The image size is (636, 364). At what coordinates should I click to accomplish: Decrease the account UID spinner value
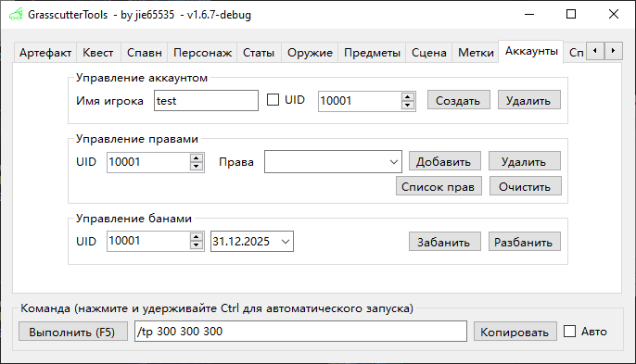[408, 105]
